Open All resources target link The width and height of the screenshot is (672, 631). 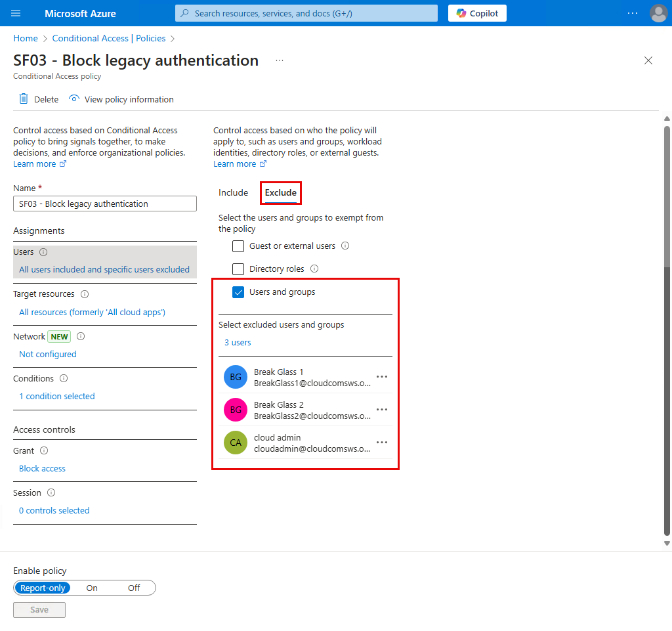[92, 312]
